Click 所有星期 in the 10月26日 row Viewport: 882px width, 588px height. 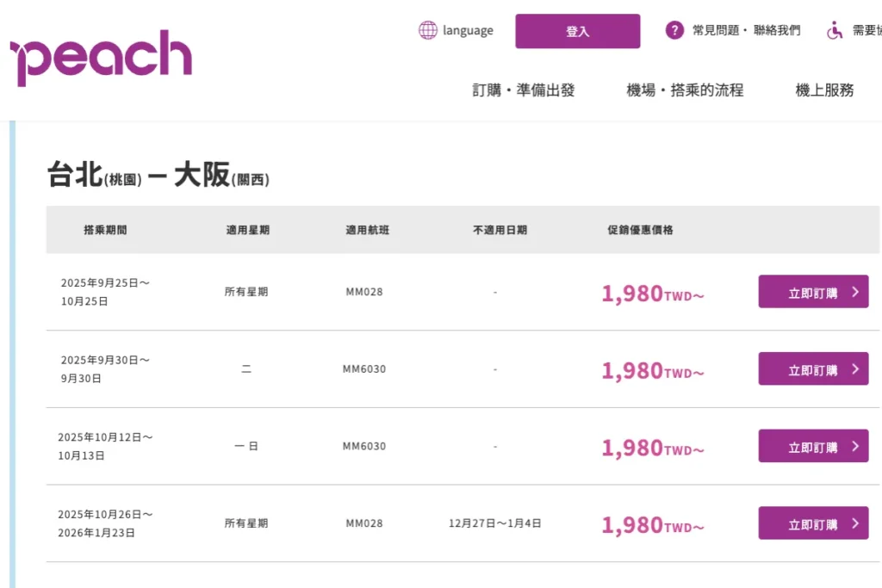coord(246,523)
